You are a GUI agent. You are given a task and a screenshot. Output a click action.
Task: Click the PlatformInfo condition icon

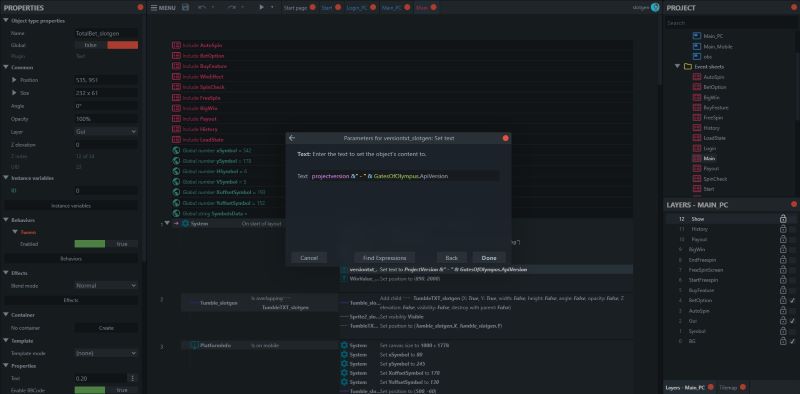click(194, 346)
